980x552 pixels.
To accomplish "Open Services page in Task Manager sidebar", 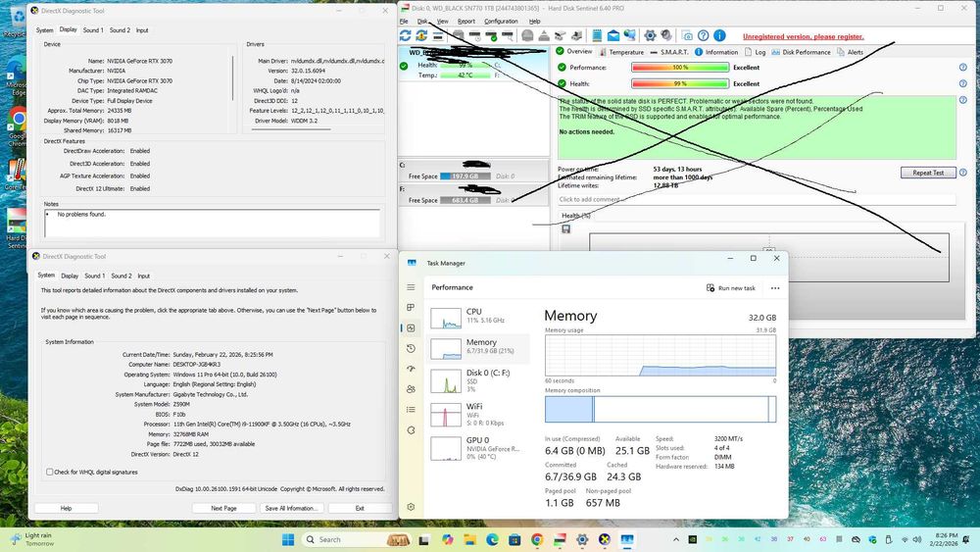I will tap(411, 430).
